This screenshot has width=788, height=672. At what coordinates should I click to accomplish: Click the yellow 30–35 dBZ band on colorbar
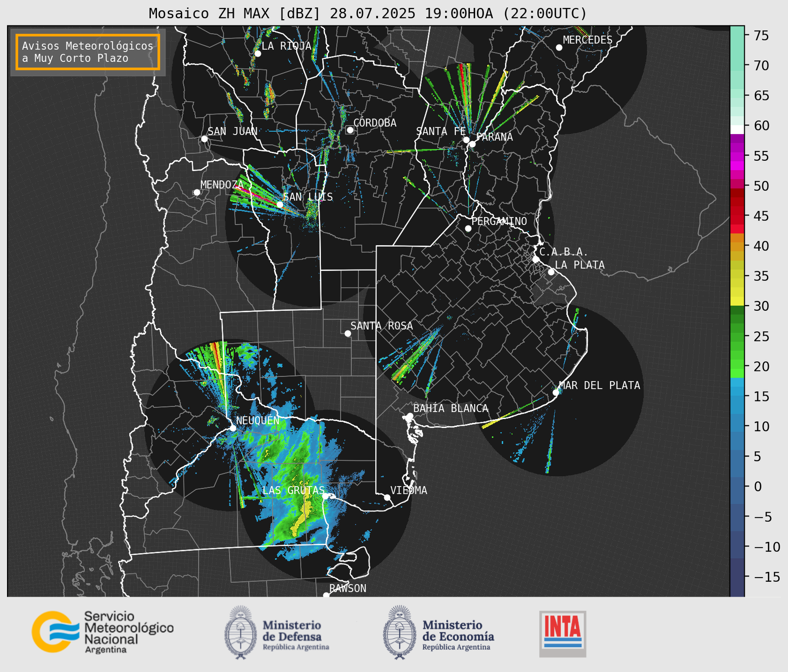737,291
